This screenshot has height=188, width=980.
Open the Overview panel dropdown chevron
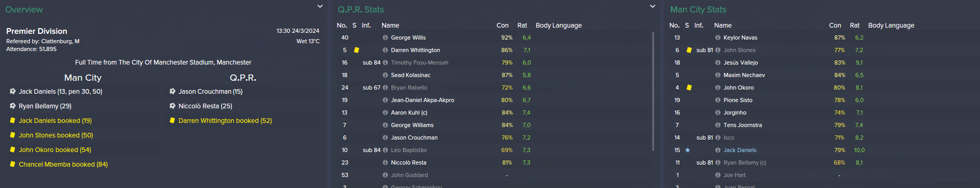320,6
